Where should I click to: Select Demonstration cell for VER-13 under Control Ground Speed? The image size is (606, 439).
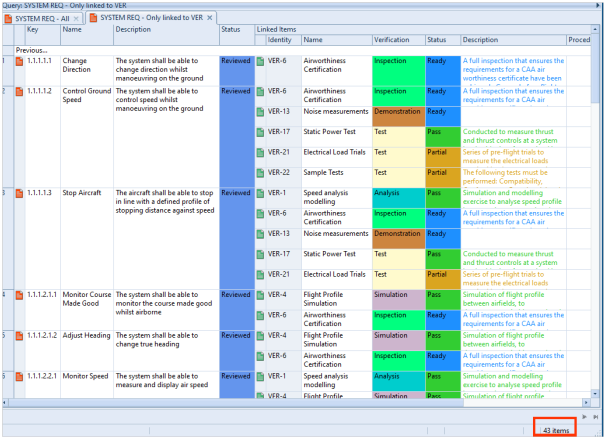click(398, 116)
